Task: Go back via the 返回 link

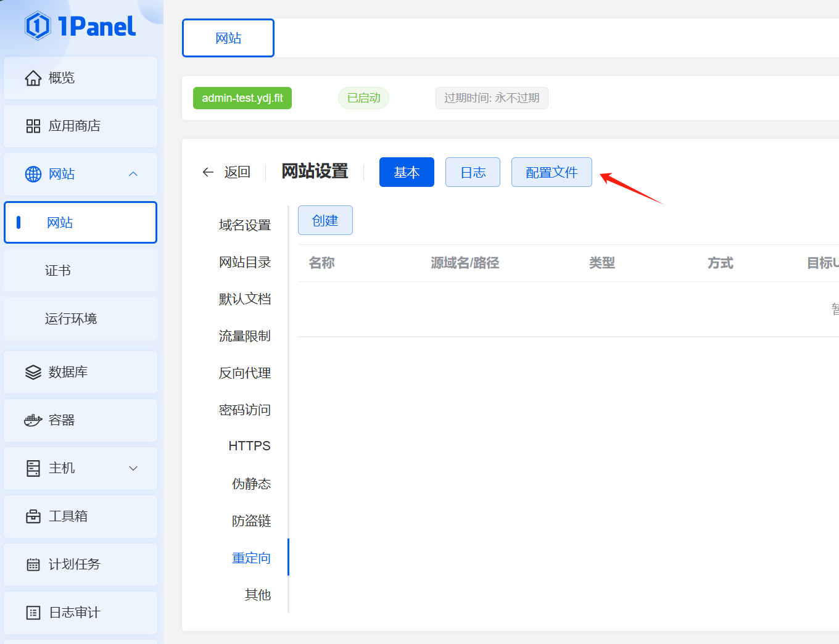Action: pos(237,172)
